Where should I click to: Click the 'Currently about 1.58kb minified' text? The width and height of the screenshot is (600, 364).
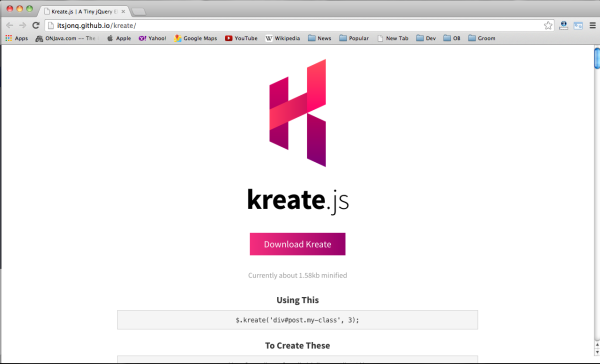click(297, 275)
